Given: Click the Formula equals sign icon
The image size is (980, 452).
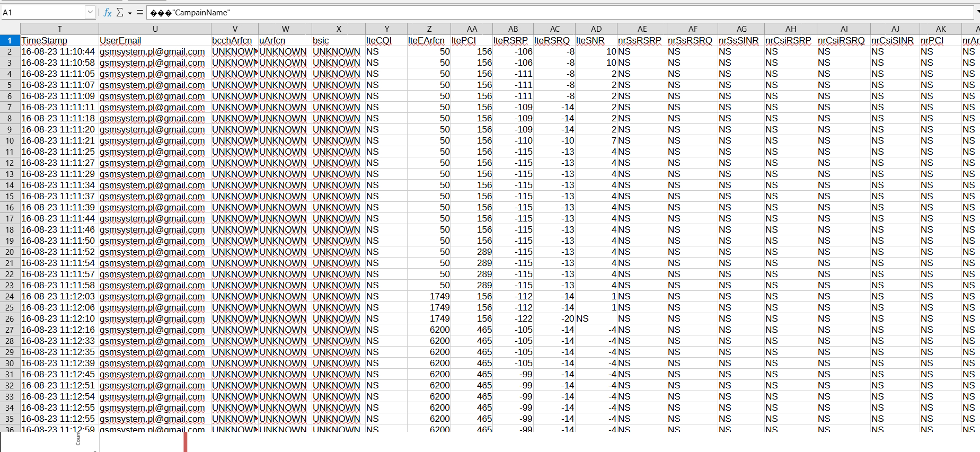Looking at the screenshot, I should (x=140, y=12).
